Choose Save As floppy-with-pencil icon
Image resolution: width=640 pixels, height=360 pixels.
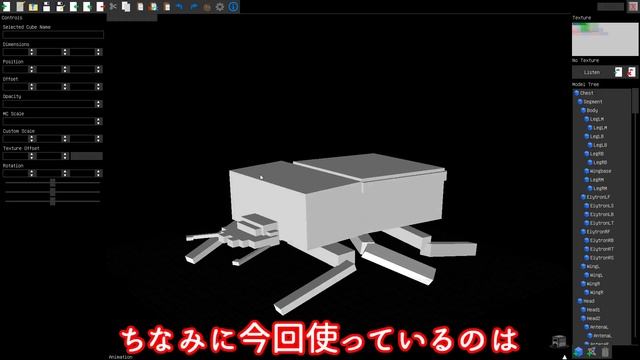click(x=60, y=7)
